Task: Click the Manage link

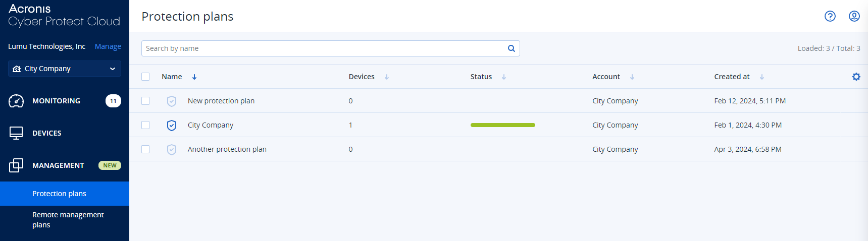Action: coord(108,46)
